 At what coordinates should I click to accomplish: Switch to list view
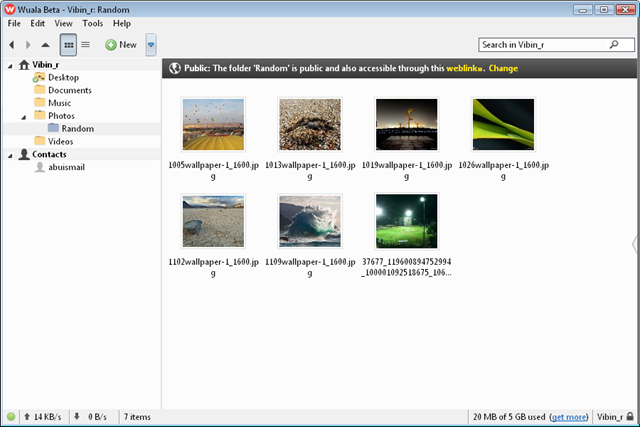[85, 44]
